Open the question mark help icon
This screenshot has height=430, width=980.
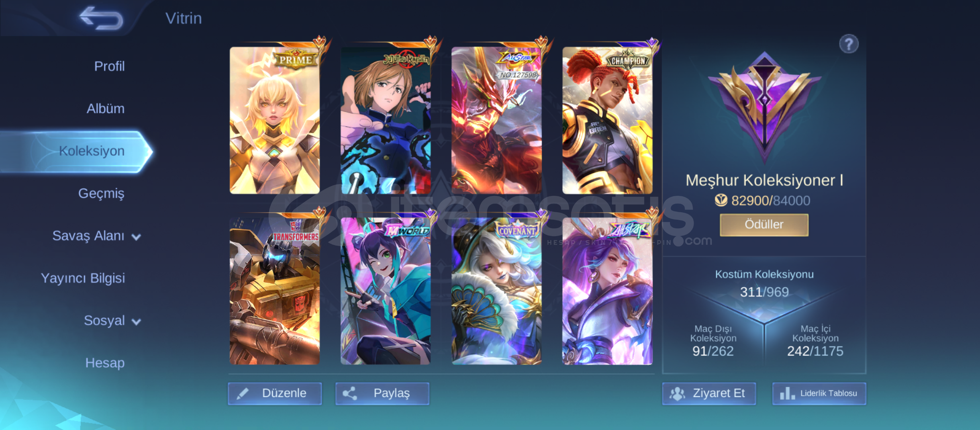(849, 44)
